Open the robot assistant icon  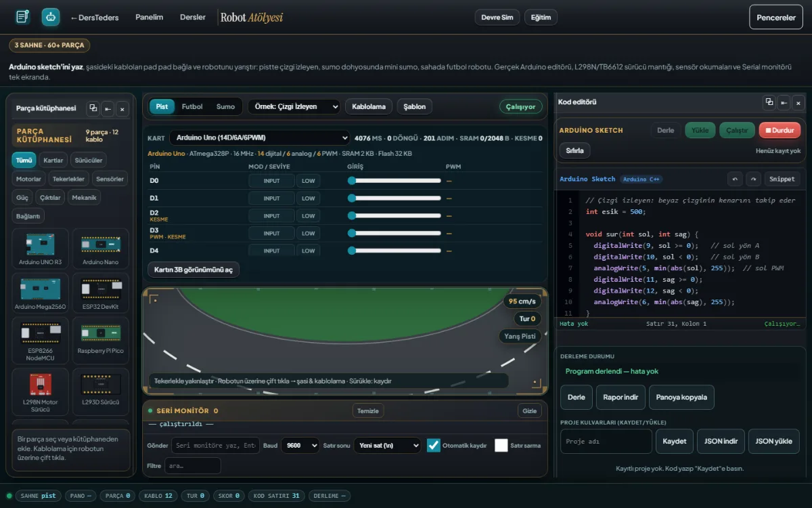pyautogui.click(x=51, y=17)
